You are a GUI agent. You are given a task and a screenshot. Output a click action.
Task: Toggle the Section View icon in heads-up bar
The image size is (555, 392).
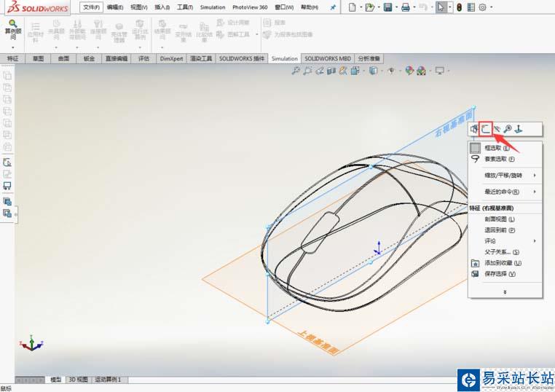331,71
